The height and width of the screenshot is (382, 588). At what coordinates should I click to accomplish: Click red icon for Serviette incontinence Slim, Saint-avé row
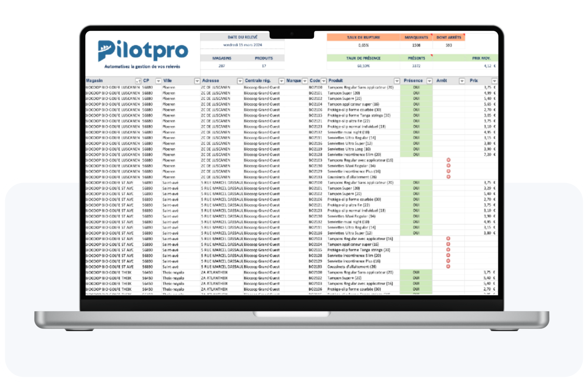pos(448,255)
